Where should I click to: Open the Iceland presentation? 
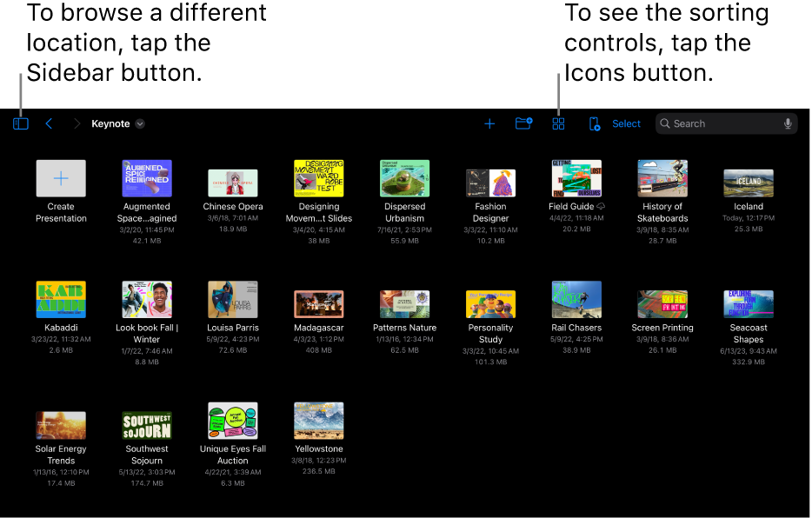pyautogui.click(x=749, y=183)
